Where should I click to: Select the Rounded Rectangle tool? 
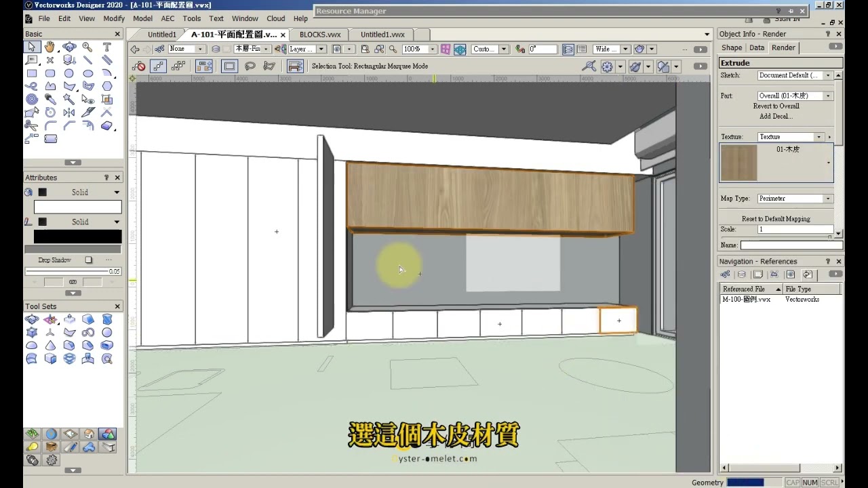50,73
